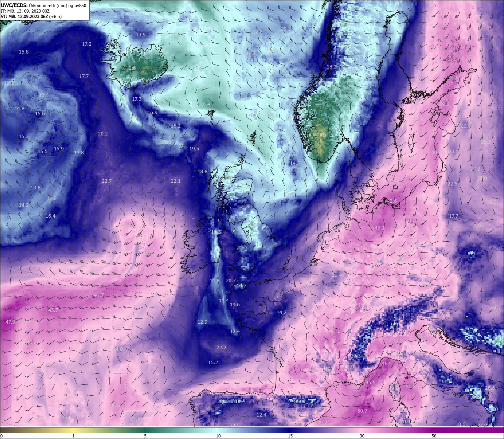Click the value 13.8 on the map
The image size is (504, 439).
[x=35, y=188]
